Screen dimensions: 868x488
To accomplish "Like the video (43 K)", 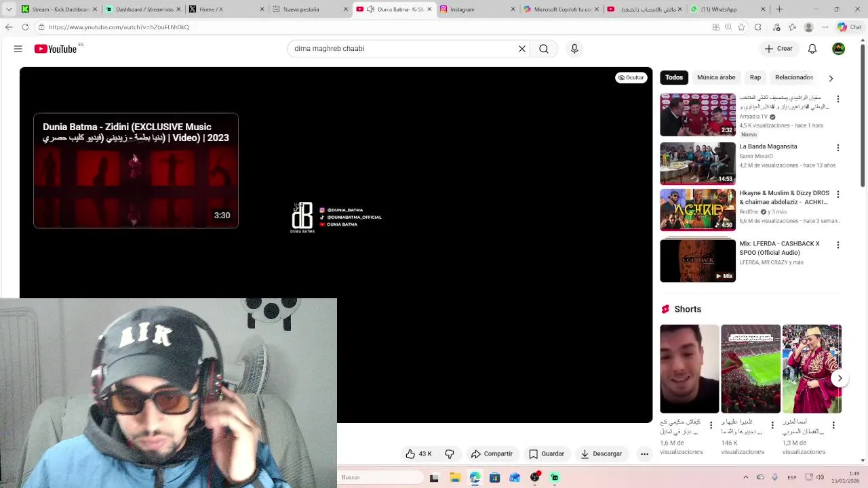I will 419,454.
